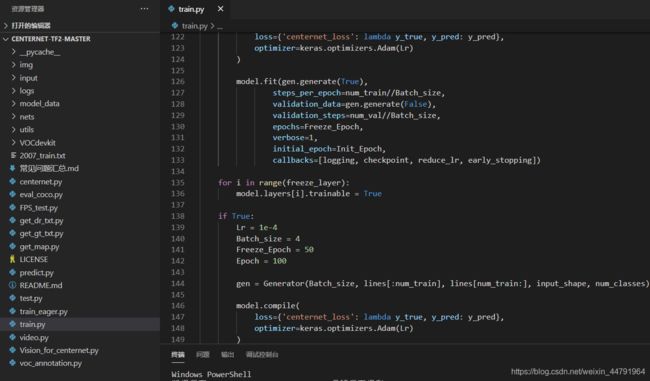This screenshot has height=381, width=650.
Task: Click the Python icon next to test.py
Action: click(x=12, y=298)
